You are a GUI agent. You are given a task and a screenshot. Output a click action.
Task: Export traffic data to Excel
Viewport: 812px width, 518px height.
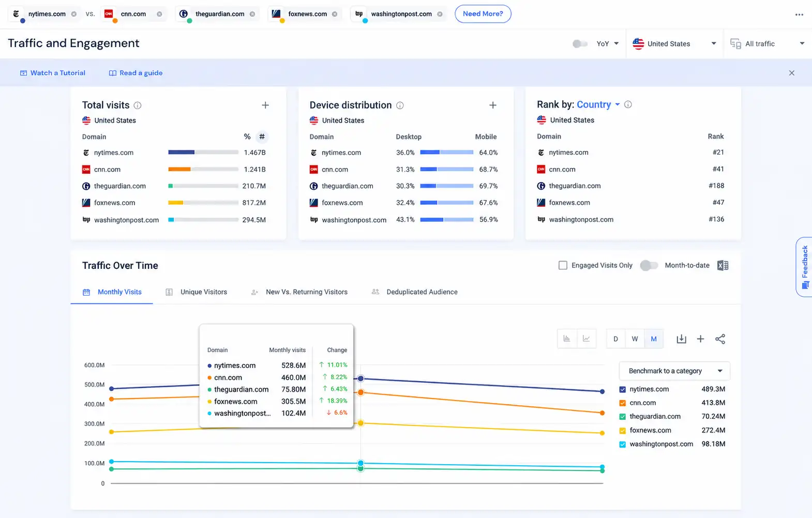[723, 265]
